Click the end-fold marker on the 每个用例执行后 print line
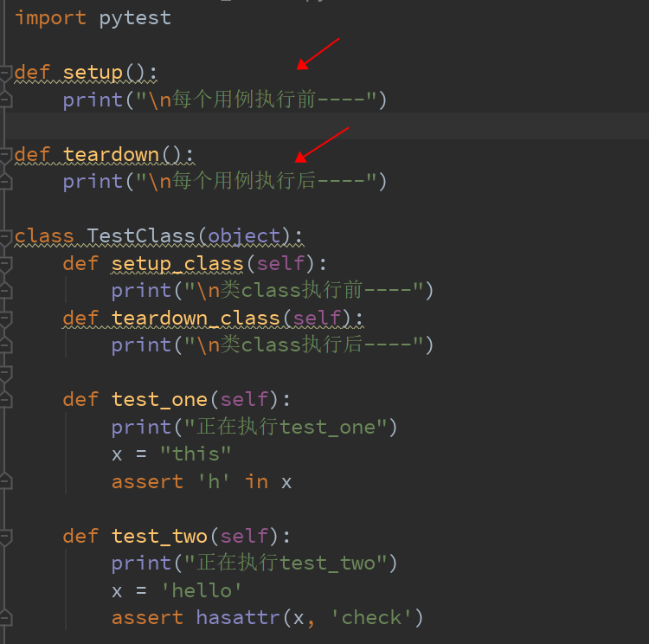 [5, 182]
